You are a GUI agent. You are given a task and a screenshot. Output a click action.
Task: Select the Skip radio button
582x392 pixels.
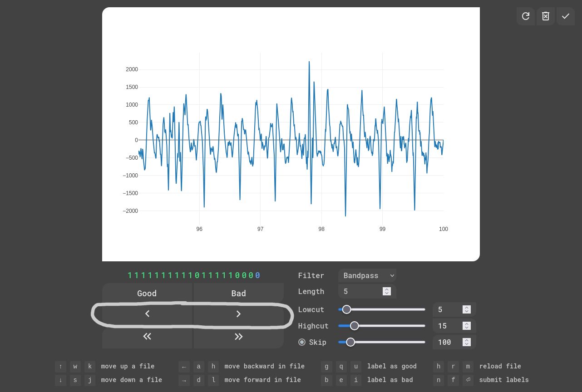[x=302, y=342]
